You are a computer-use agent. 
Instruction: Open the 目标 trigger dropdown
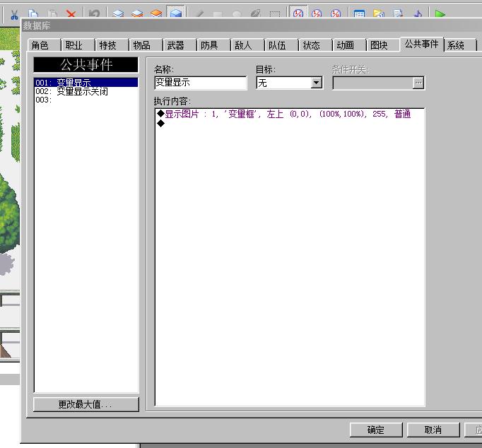coord(316,83)
